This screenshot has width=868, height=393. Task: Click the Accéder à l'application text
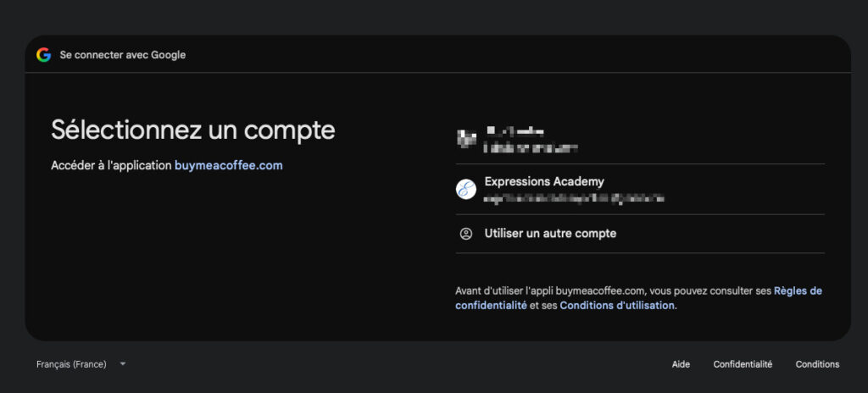coord(111,165)
